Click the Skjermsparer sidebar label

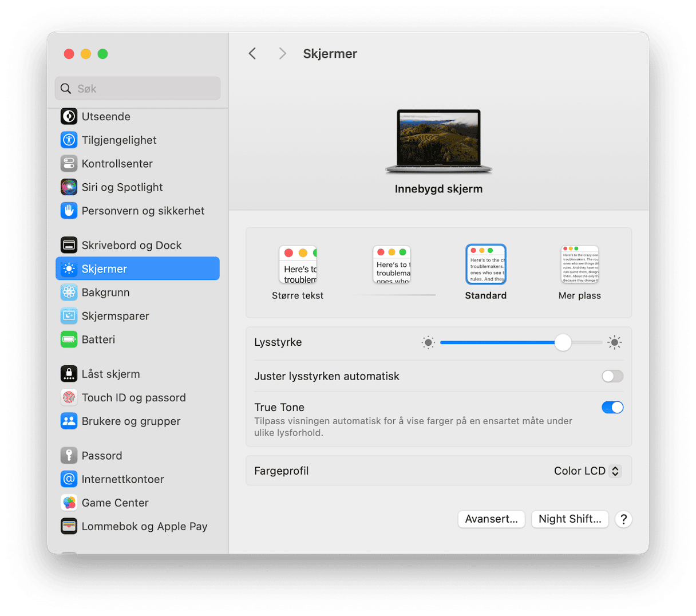pyautogui.click(x=115, y=316)
